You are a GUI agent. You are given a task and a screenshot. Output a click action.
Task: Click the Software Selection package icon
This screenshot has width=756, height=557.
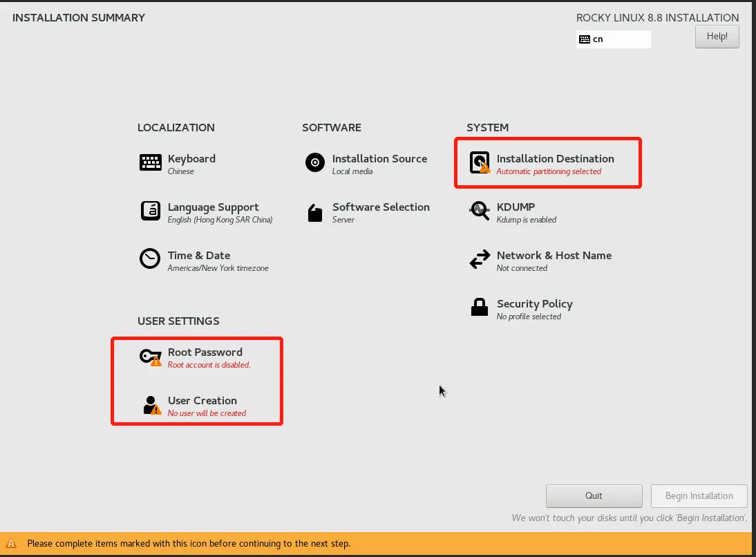point(315,213)
